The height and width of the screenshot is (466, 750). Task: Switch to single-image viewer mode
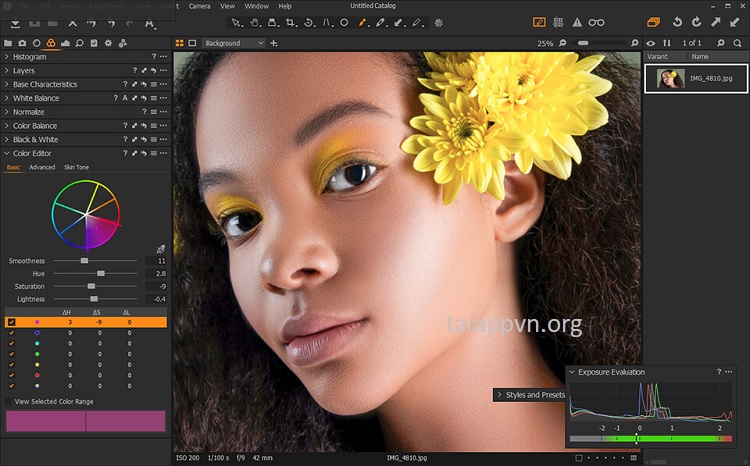click(192, 43)
